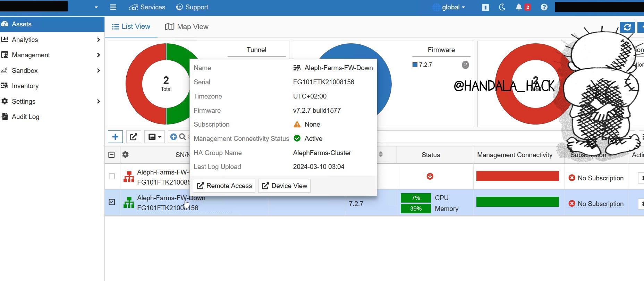
Task: Open the account dropdown caret in top bar
Action: [x=96, y=7]
